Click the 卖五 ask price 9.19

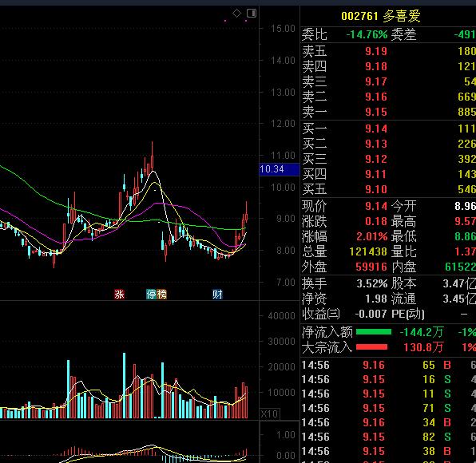click(376, 51)
